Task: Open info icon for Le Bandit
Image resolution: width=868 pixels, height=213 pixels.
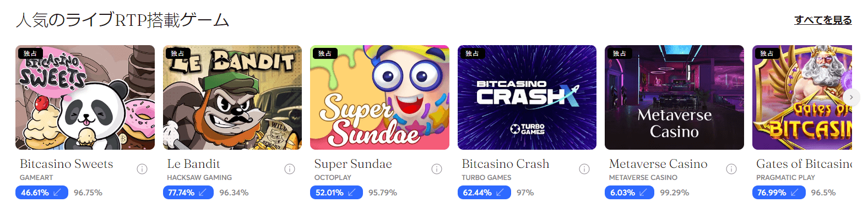Action: (290, 169)
